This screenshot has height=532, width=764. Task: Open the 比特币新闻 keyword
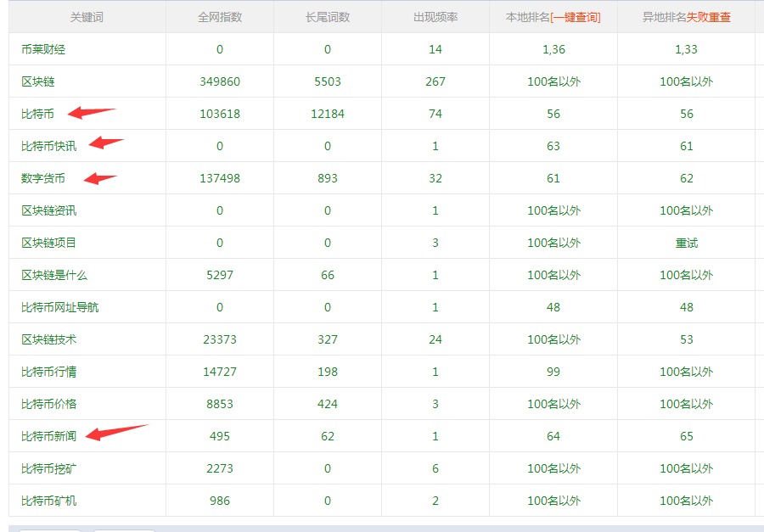[x=48, y=436]
